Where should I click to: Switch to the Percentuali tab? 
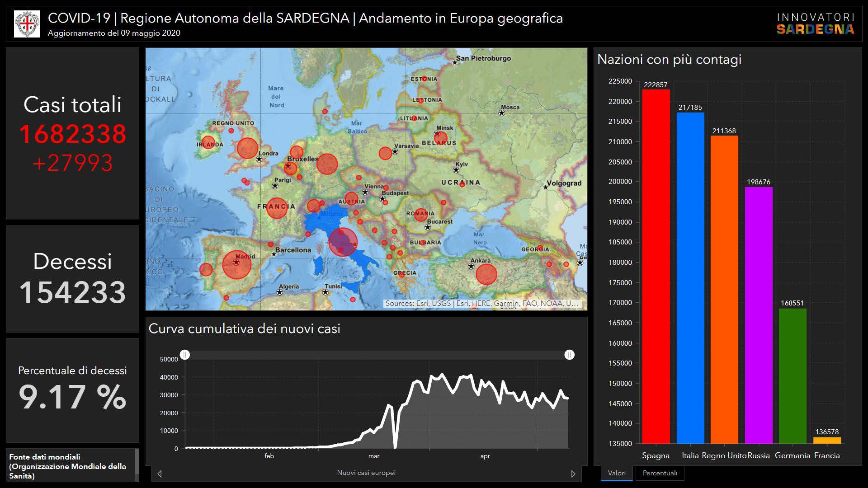coord(660,473)
